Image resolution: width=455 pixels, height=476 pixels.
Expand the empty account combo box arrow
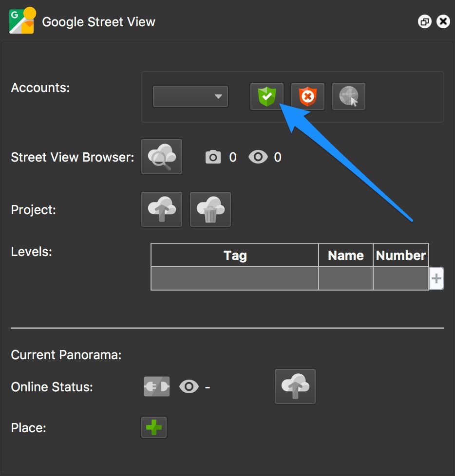click(220, 96)
